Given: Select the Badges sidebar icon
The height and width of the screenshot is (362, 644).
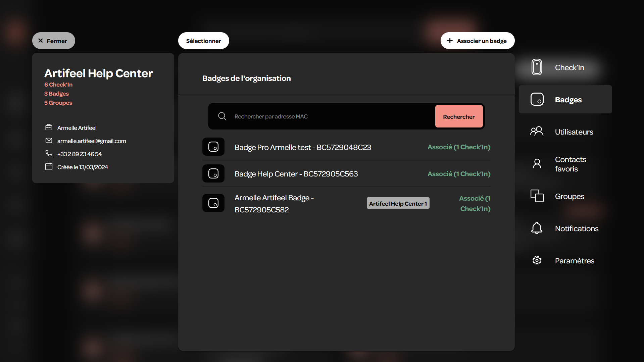Looking at the screenshot, I should click(537, 99).
